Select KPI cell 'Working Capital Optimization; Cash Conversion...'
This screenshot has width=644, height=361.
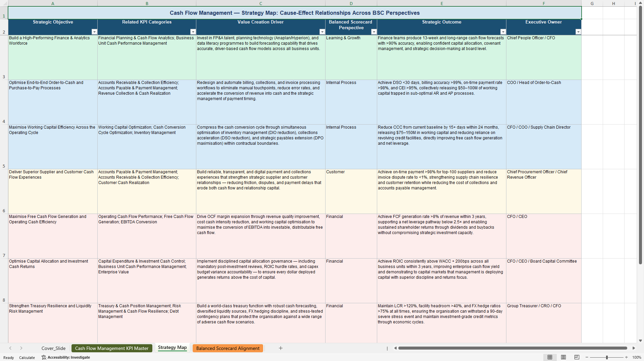click(147, 147)
